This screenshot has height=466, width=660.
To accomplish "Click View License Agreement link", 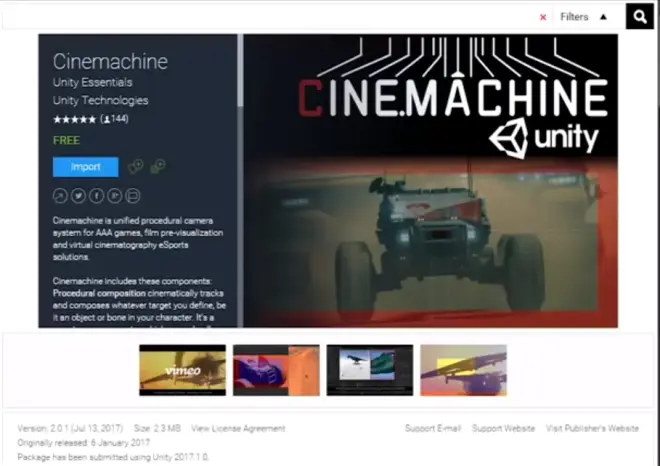I will coord(238,429).
